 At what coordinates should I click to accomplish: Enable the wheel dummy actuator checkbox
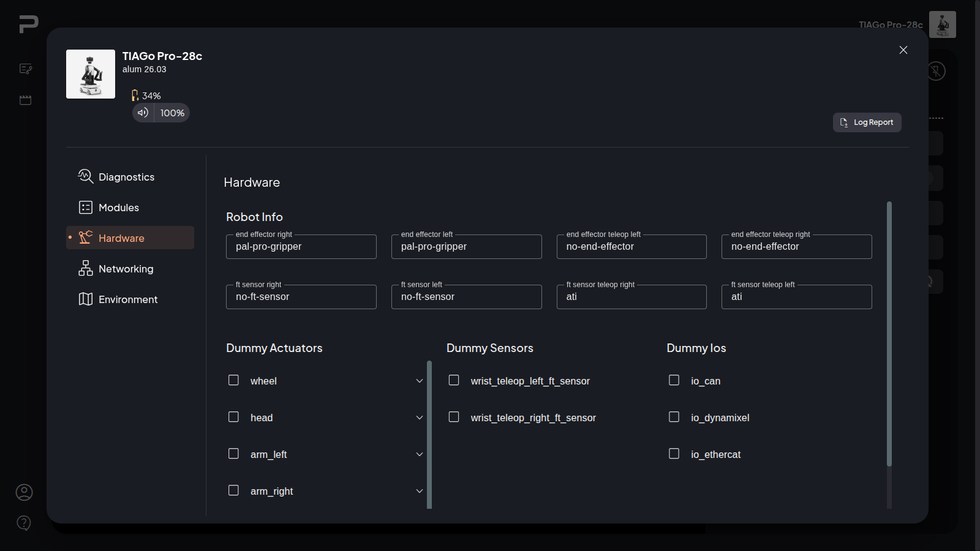tap(233, 380)
